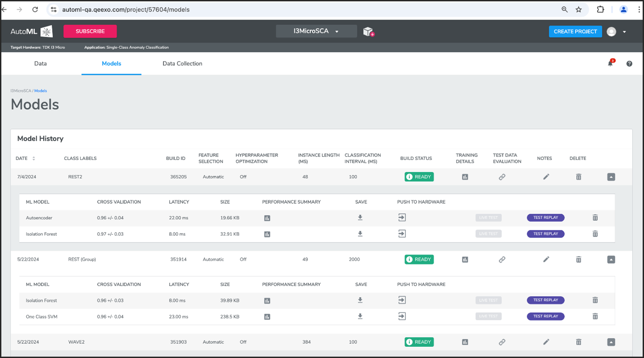
Task: Click the package download icon beside project name
Action: coord(369,31)
